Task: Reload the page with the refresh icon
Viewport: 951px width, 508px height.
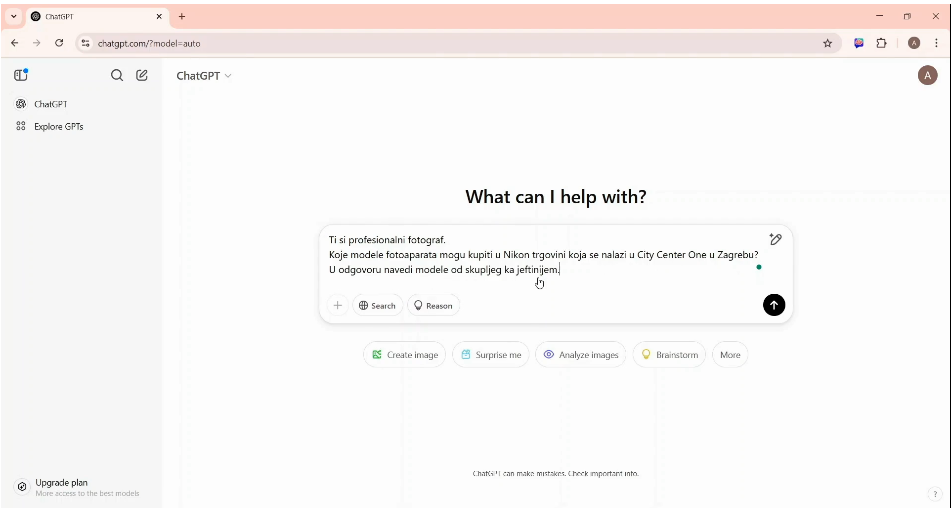Action: pos(59,43)
